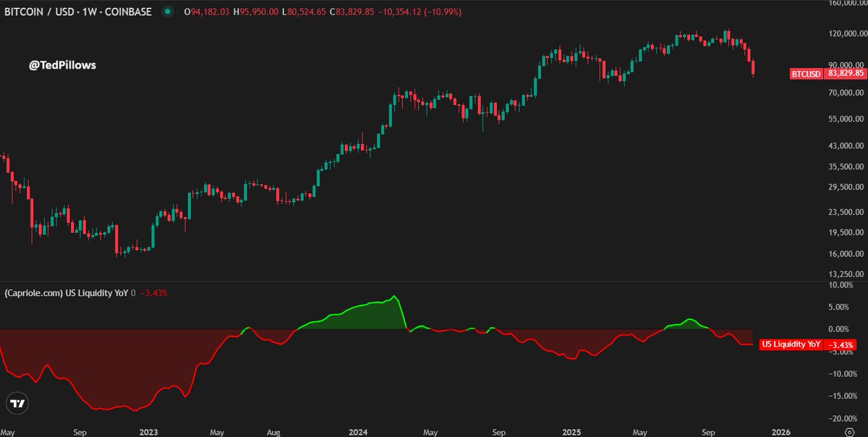Click the legend's -3.43% value beside US Liquidity YoY 0

tap(154, 293)
